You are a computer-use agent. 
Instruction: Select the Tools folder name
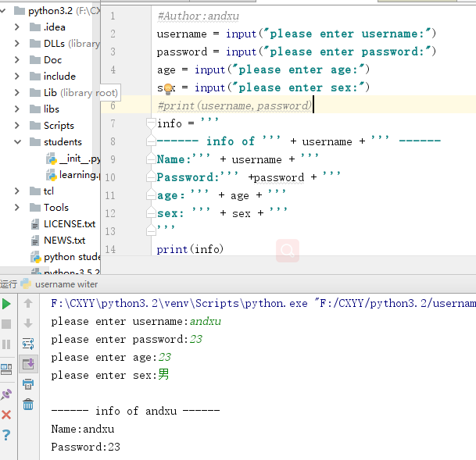pyautogui.click(x=56, y=208)
